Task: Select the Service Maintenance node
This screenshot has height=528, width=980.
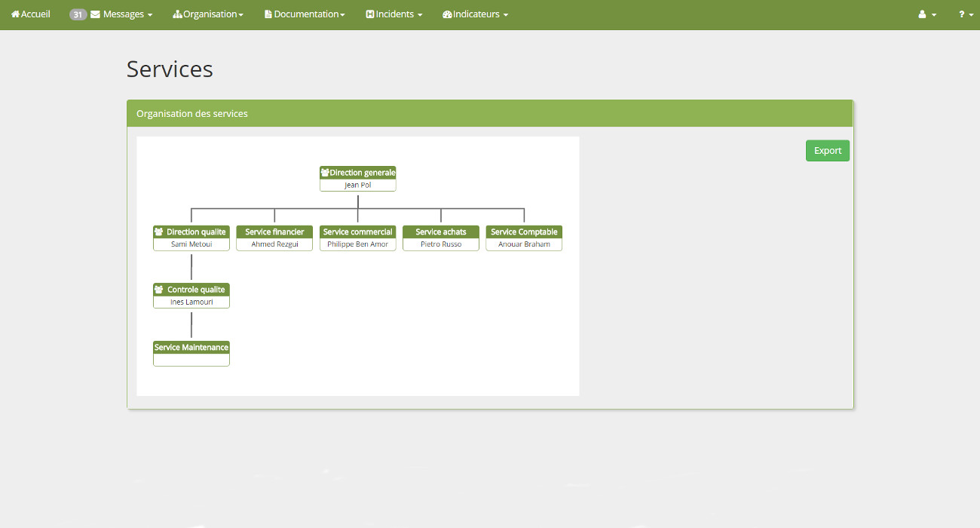Action: [x=191, y=353]
